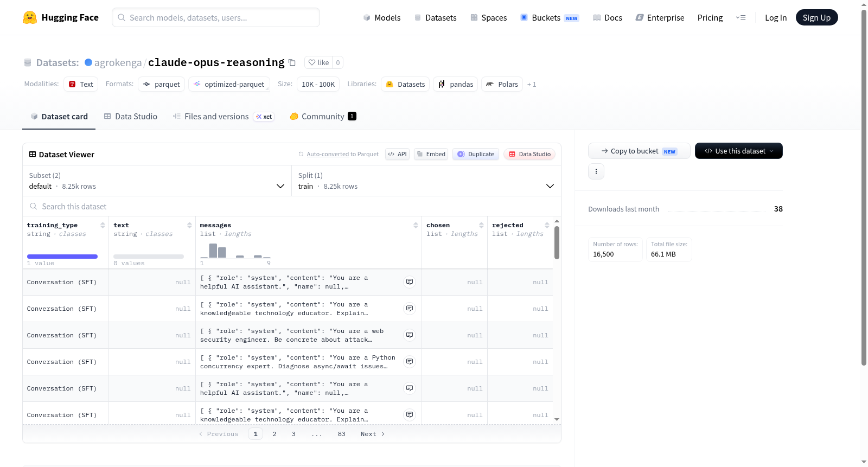868x467 pixels.
Task: Click the search magnifier in dataset search
Action: click(x=34, y=206)
